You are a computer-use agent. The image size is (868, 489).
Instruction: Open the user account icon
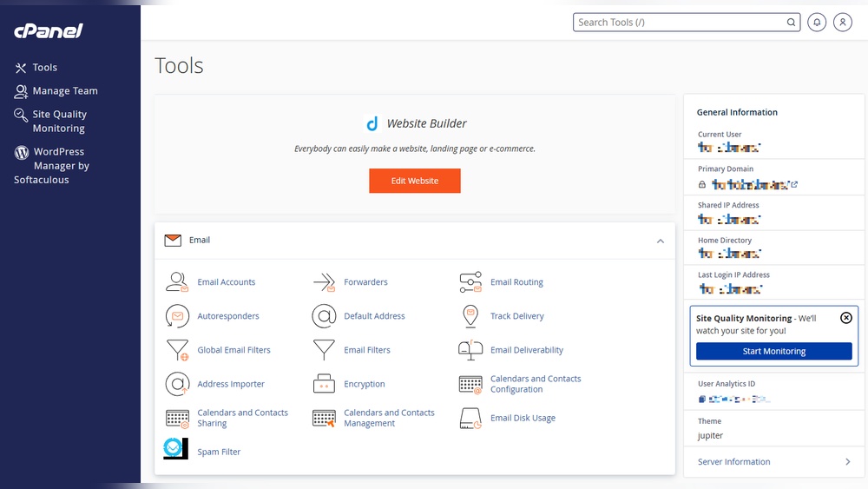pyautogui.click(x=843, y=23)
